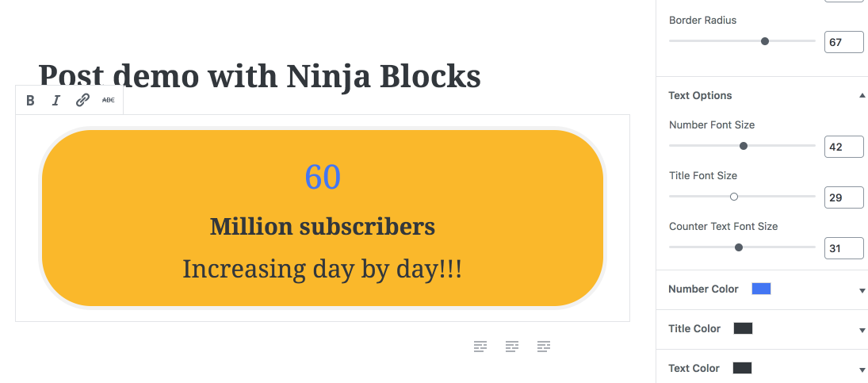868x383 pixels.
Task: Align text left below the block
Action: 480,347
